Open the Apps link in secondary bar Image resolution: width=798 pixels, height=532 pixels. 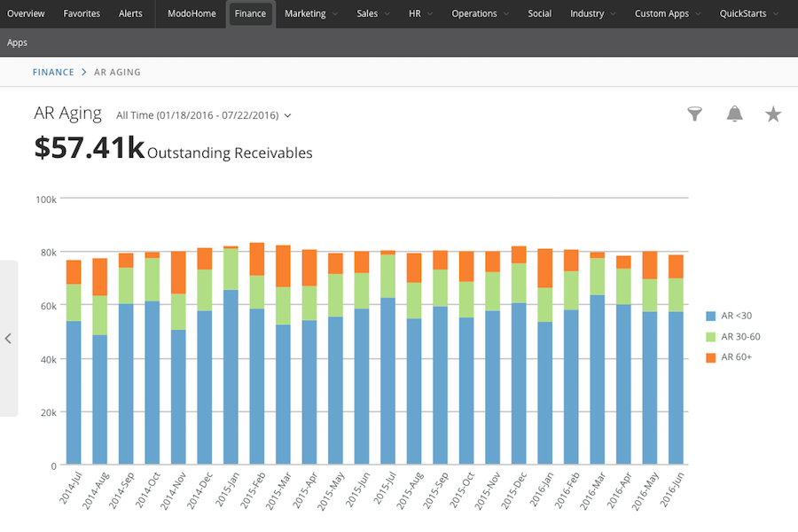(x=17, y=43)
